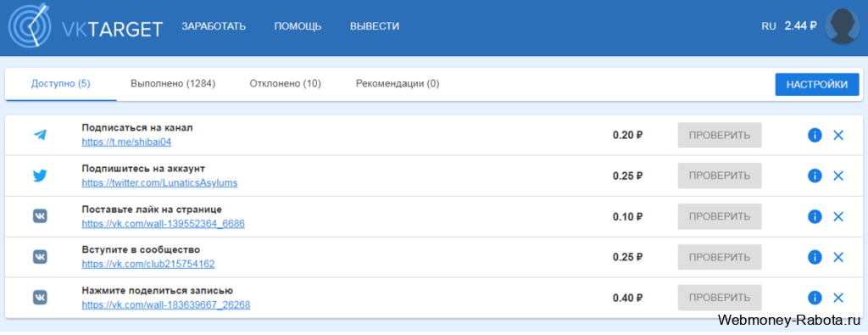Click the Telegram icon for the shibai04 task

[40, 135]
